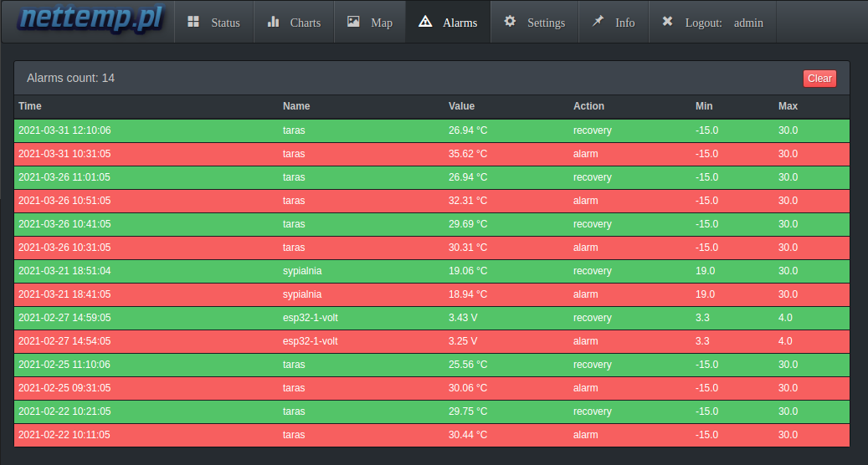Select the timestamp 2021-02-22 10:11:05

pyautogui.click(x=64, y=435)
